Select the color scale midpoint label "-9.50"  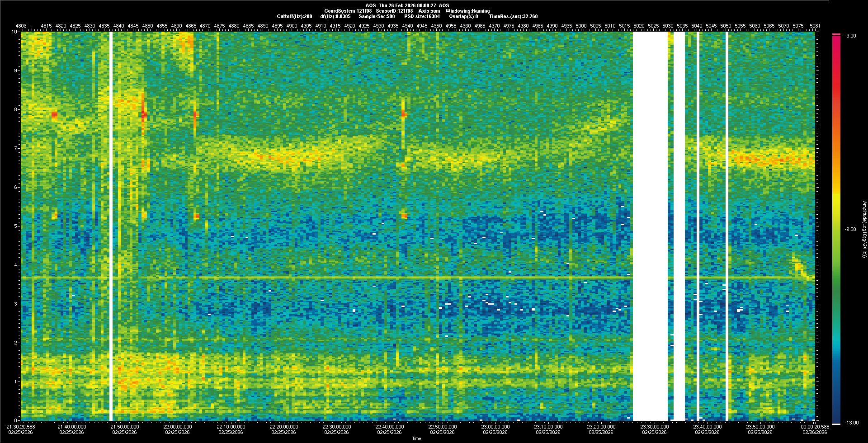[x=849, y=229]
